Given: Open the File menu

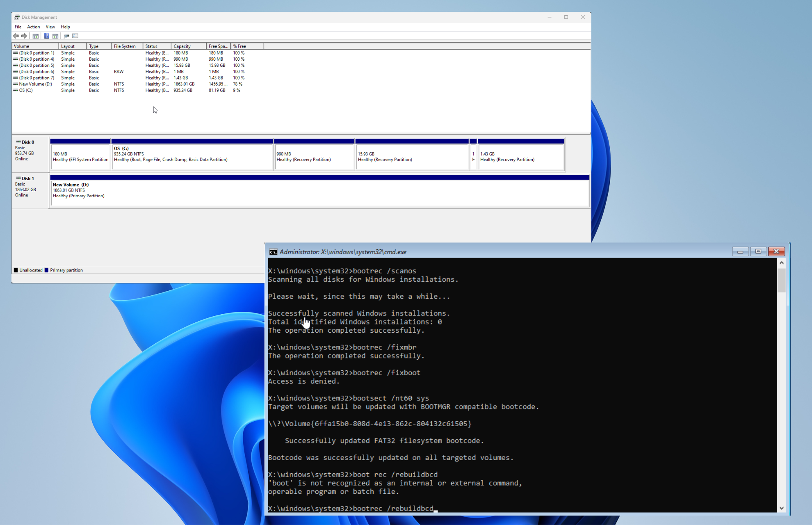Looking at the screenshot, I should click(x=18, y=27).
